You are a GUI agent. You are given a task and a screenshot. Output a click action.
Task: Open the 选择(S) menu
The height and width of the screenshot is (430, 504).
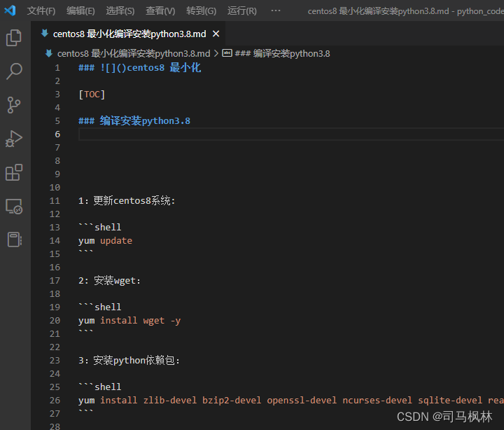click(120, 11)
